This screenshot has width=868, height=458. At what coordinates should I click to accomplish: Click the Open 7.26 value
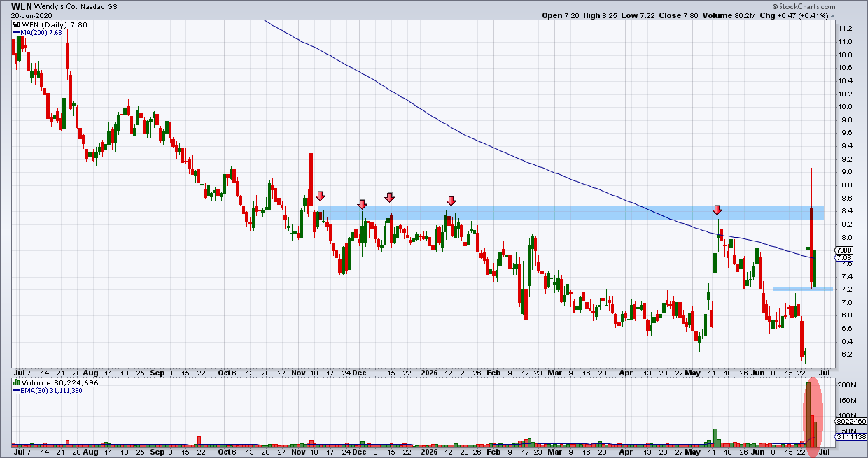tap(560, 15)
